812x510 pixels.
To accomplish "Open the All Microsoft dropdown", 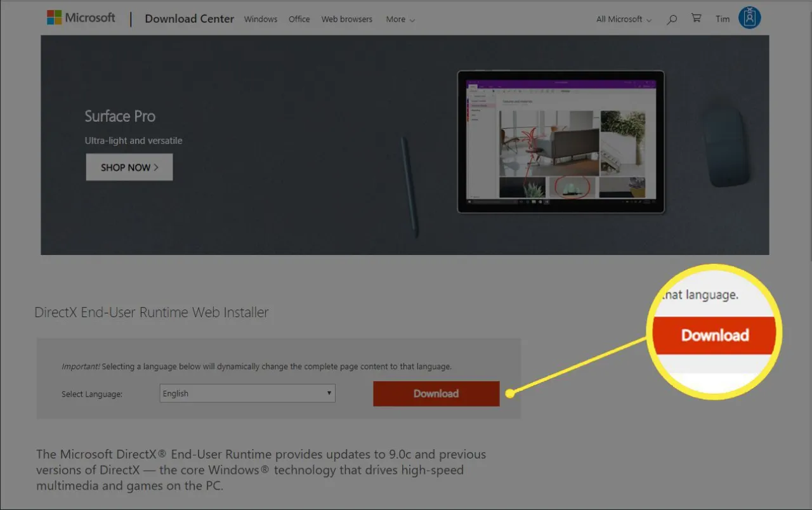I will tap(623, 20).
